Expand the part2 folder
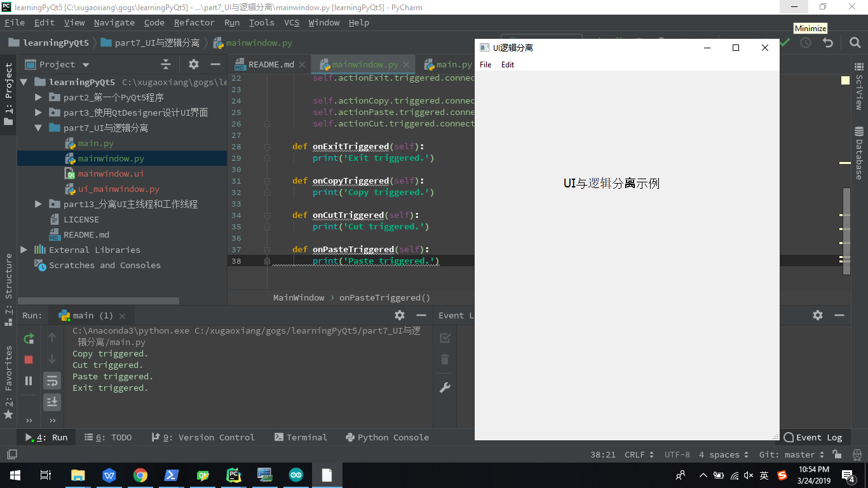 coord(38,97)
